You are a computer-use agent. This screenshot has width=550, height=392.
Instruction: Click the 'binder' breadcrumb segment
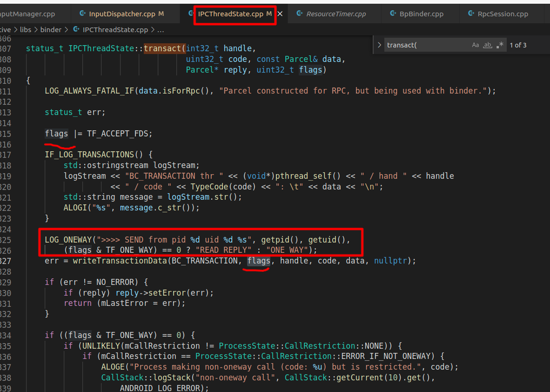pyautogui.click(x=51, y=30)
